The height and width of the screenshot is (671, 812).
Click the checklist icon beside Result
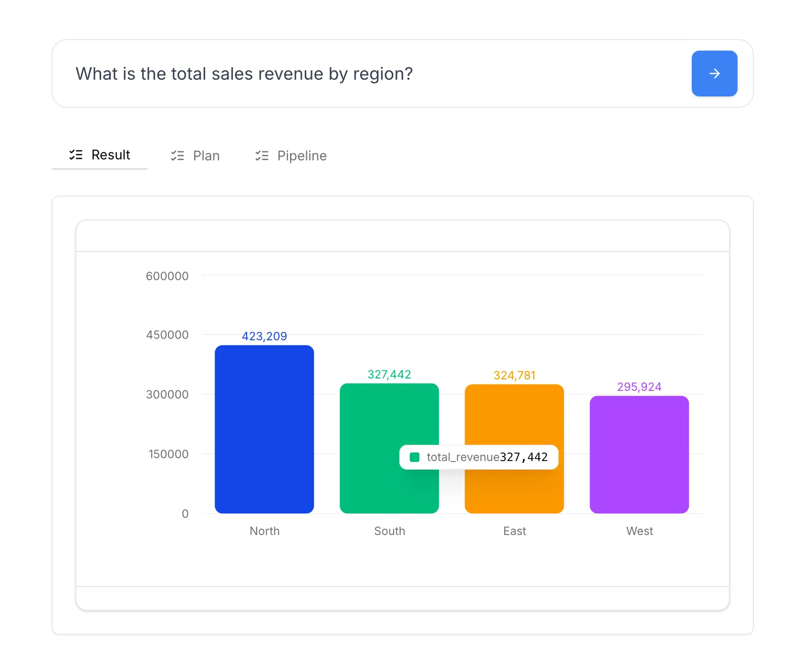click(76, 155)
